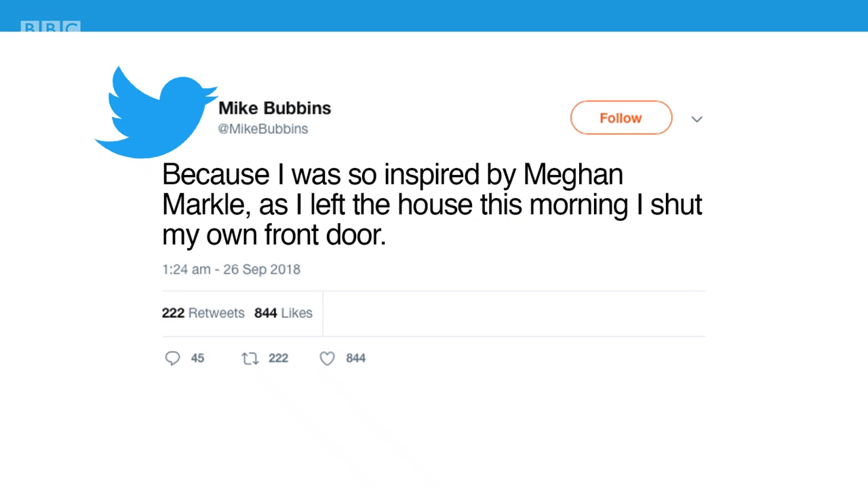
Task: Like the tweet with the heart icon
Action: click(328, 359)
